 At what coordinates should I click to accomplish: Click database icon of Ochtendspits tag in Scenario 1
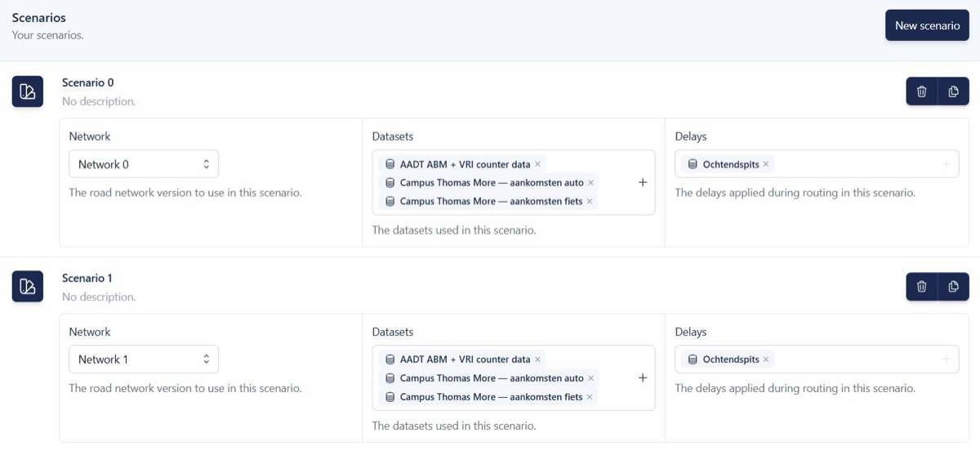tap(693, 359)
